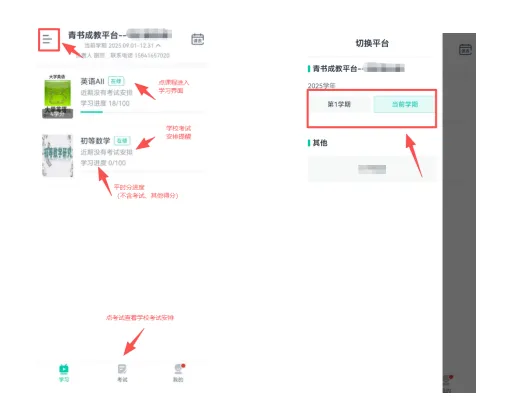Screen dimensions: 510x413
Task: Select blurred platform entry under 其他
Action: point(372,169)
